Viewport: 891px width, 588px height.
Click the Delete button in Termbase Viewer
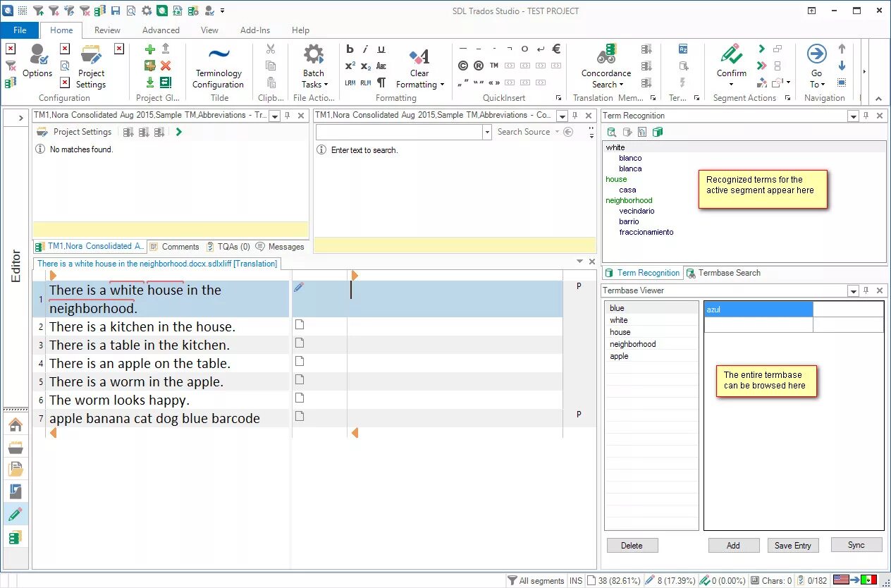(632, 545)
